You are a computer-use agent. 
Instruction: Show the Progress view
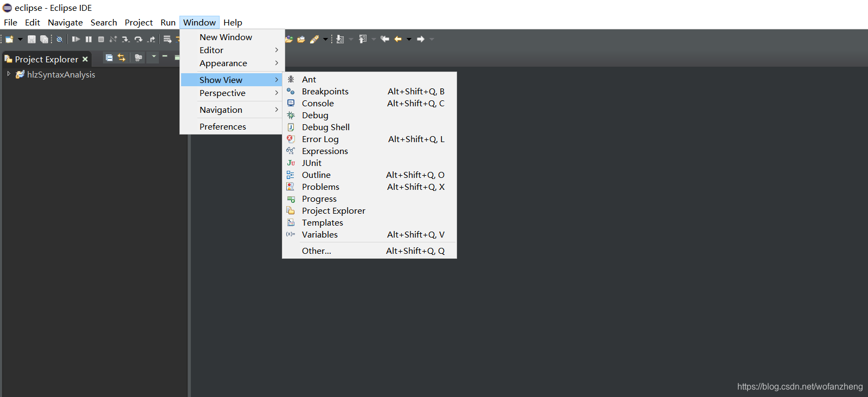[x=369, y=198]
